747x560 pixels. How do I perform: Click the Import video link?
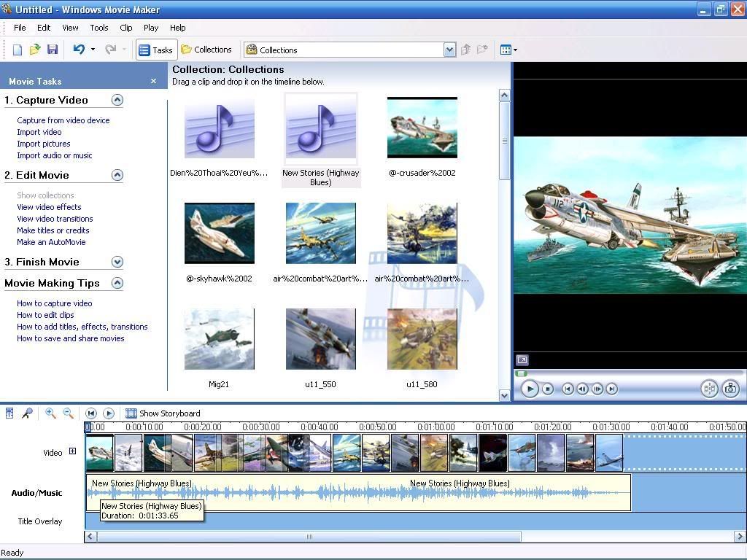tap(39, 132)
